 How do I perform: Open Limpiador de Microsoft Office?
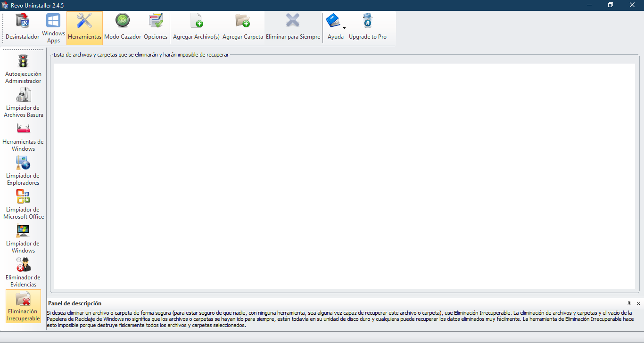(x=23, y=204)
